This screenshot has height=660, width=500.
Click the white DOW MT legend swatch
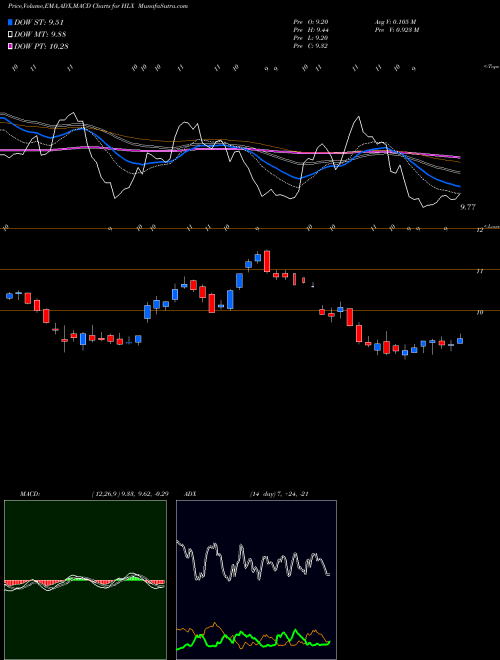click(10, 35)
